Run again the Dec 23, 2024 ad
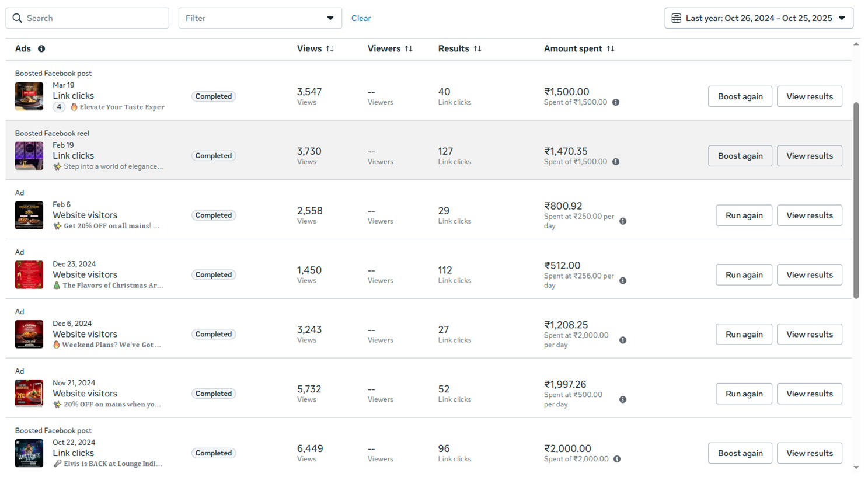The width and height of the screenshot is (868, 480). (744, 275)
